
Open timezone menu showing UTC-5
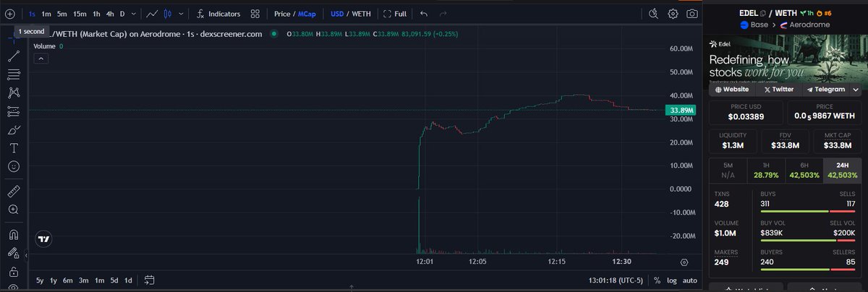coord(617,280)
